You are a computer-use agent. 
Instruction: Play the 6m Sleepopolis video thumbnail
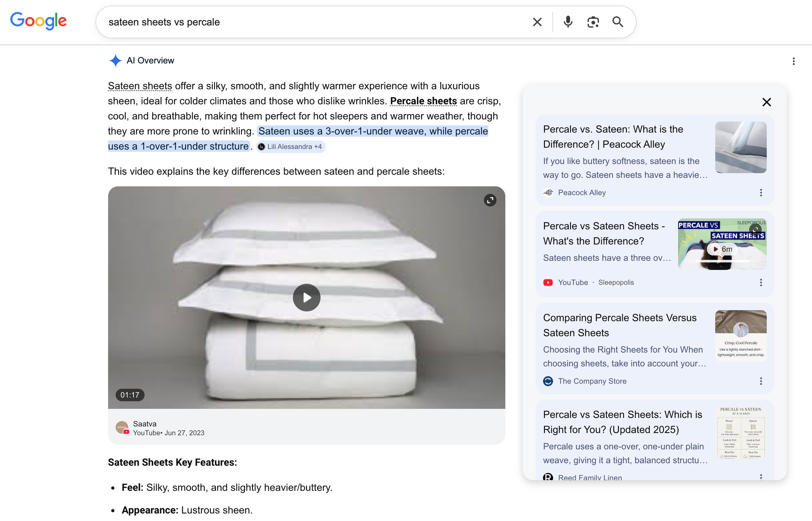click(722, 249)
